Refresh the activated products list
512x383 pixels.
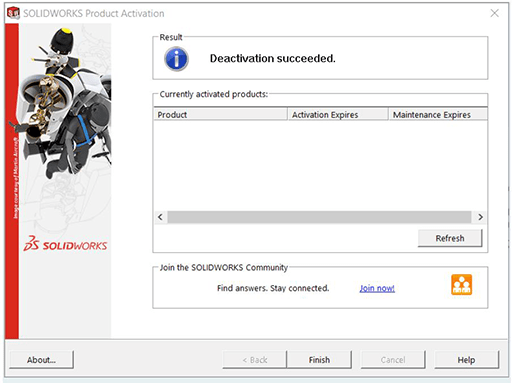450,238
